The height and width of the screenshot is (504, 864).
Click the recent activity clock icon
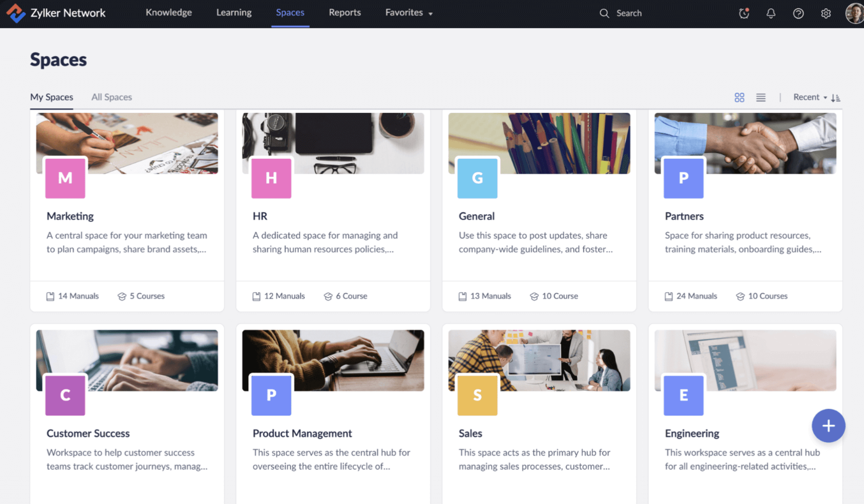tap(743, 13)
